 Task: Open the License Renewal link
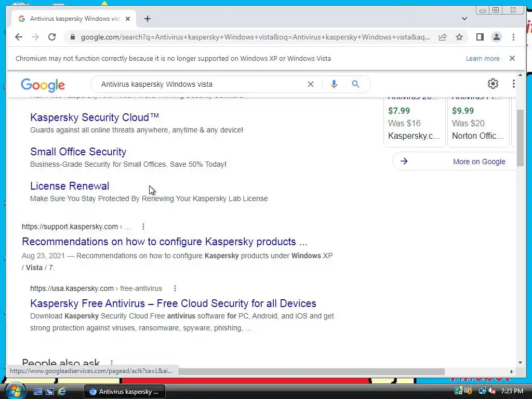[x=70, y=186]
